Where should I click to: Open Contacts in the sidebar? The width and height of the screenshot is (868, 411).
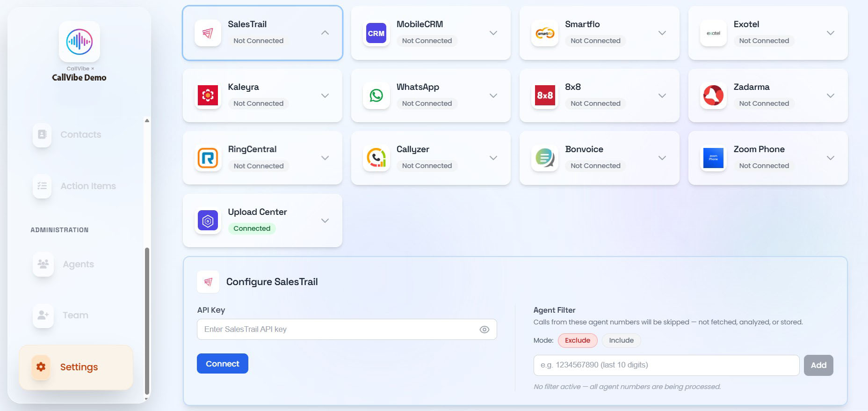(76, 134)
